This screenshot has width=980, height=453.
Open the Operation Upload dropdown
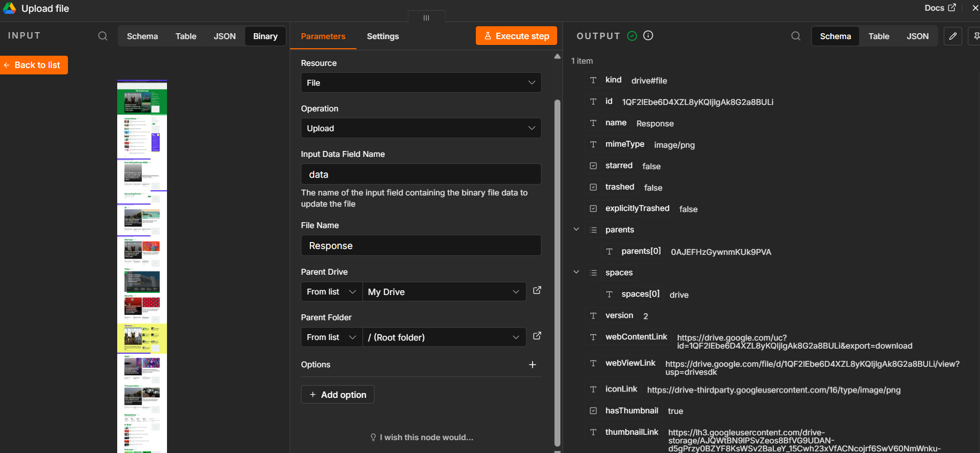click(421, 128)
